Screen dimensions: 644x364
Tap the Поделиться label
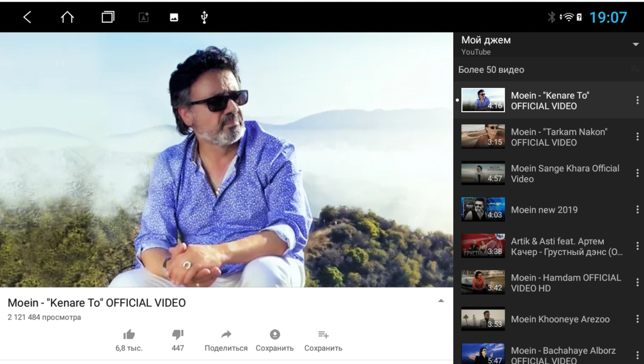click(226, 348)
